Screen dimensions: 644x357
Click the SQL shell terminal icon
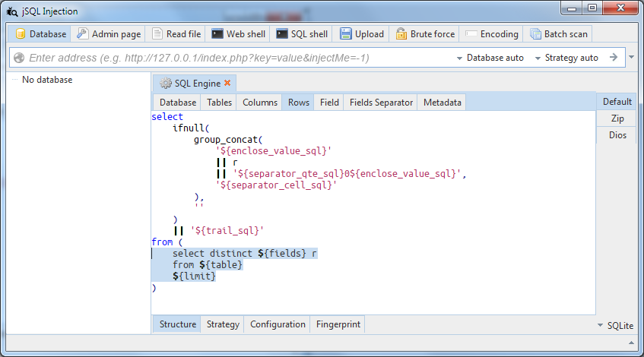282,33
